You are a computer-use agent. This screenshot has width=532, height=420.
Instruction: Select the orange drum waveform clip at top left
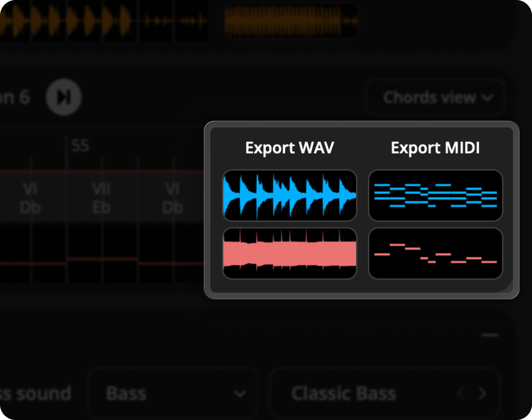click(x=66, y=21)
